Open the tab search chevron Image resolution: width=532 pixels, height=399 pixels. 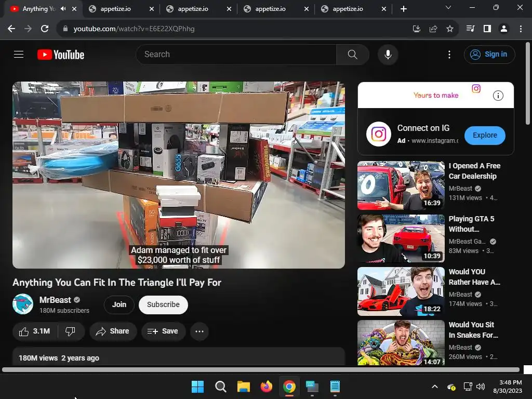click(448, 7)
